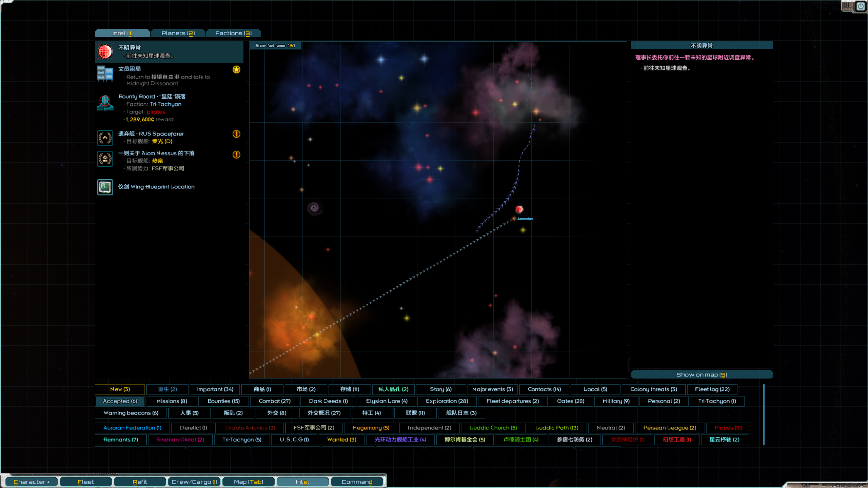868x488 pixels.
Task: Enable the Hegemony (5) faction filter
Action: (371, 428)
